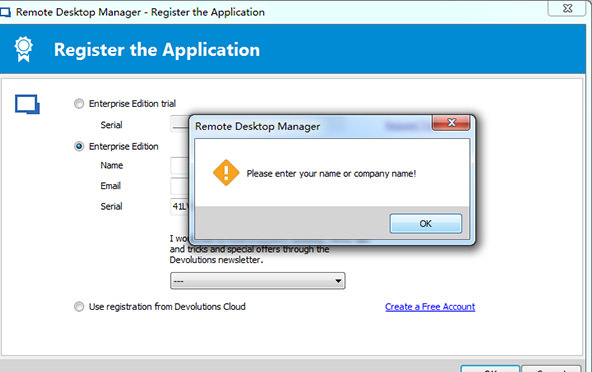Click the Serial field starting with 41L
Image resolution: width=592 pixels, height=372 pixels.
(180, 206)
